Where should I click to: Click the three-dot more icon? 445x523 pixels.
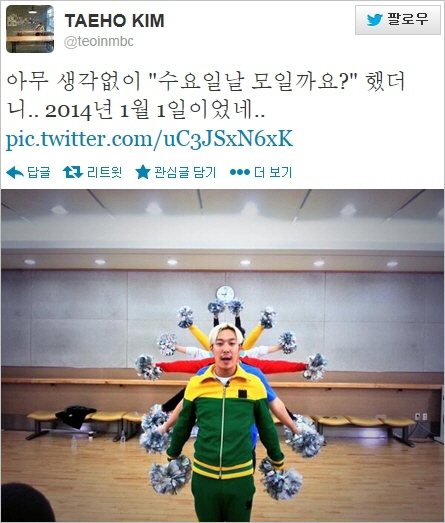pyautogui.click(x=240, y=172)
